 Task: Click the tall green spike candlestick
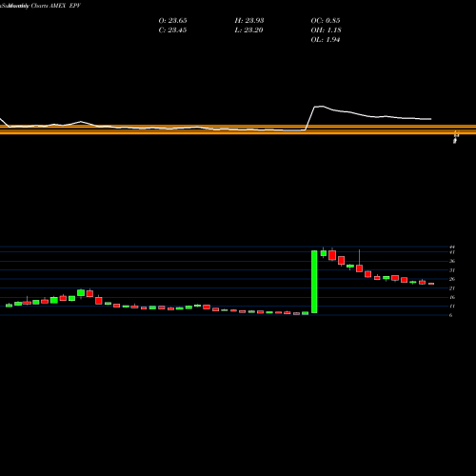(x=314, y=282)
